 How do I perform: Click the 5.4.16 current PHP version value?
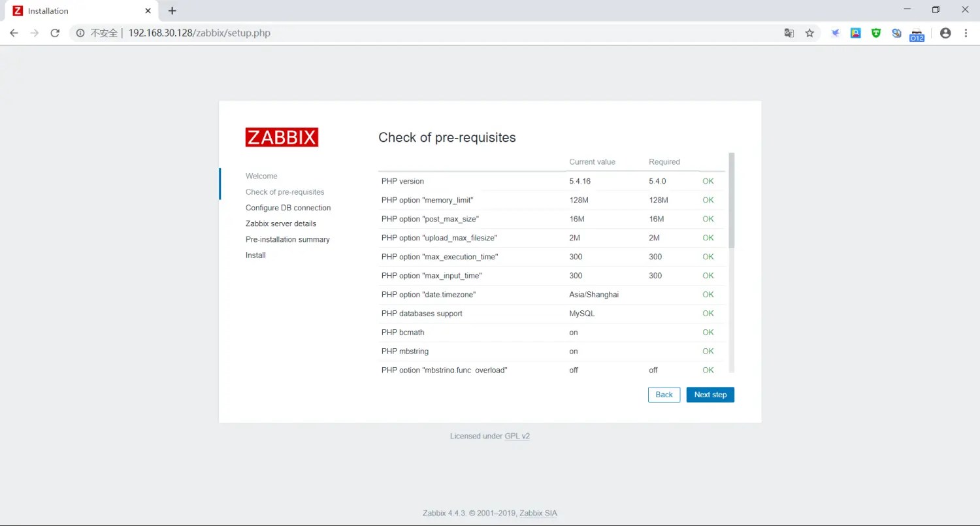[x=580, y=181]
